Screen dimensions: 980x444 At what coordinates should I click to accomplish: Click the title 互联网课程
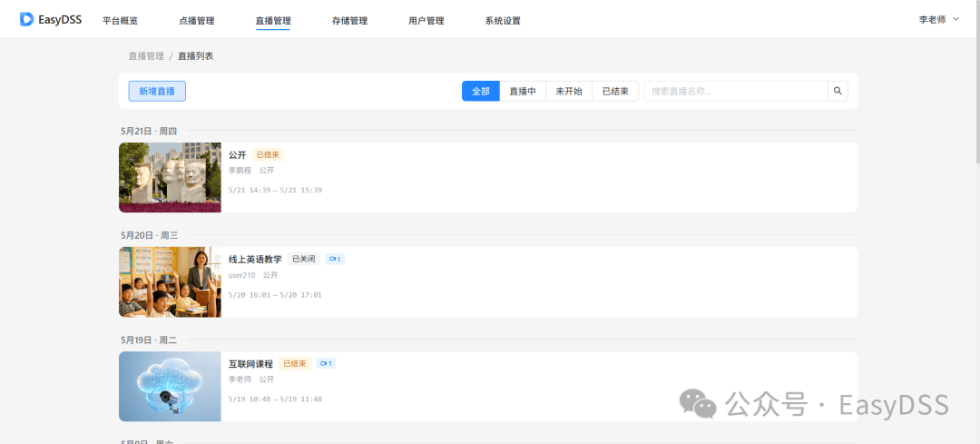250,363
